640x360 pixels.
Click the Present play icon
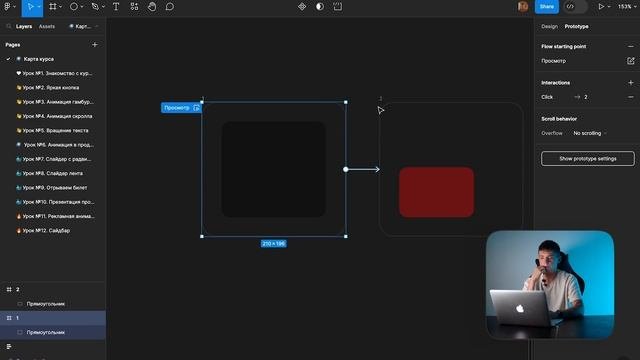pos(601,7)
